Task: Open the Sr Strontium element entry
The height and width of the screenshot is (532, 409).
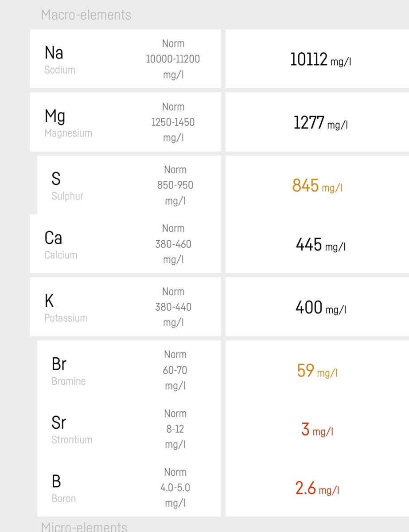Action: [129, 429]
